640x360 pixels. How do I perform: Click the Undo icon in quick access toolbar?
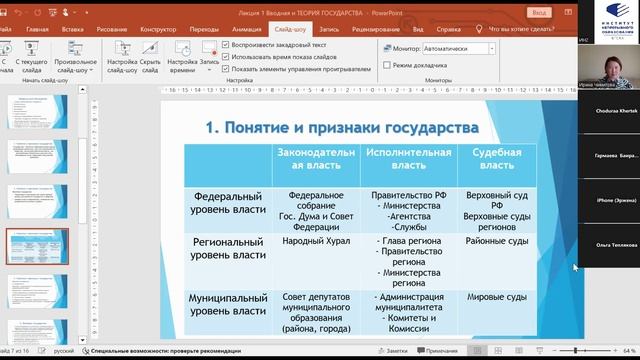pyautogui.click(x=18, y=13)
